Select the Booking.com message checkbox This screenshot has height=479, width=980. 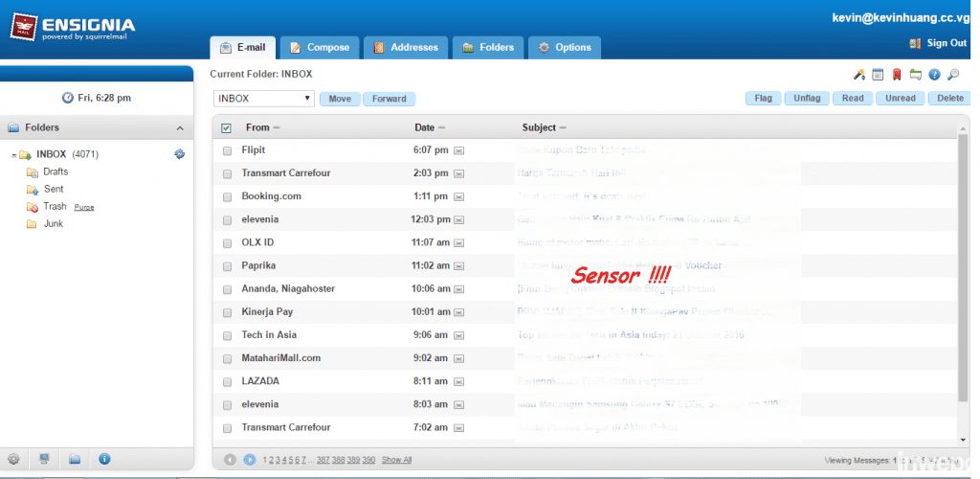[x=227, y=196]
